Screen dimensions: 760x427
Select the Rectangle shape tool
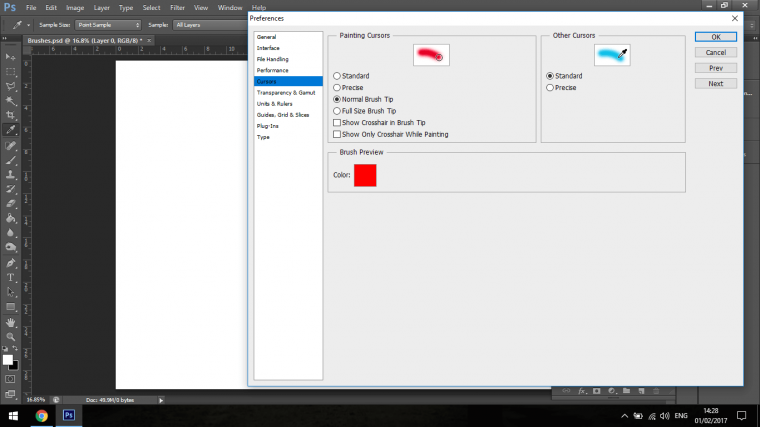(x=10, y=307)
